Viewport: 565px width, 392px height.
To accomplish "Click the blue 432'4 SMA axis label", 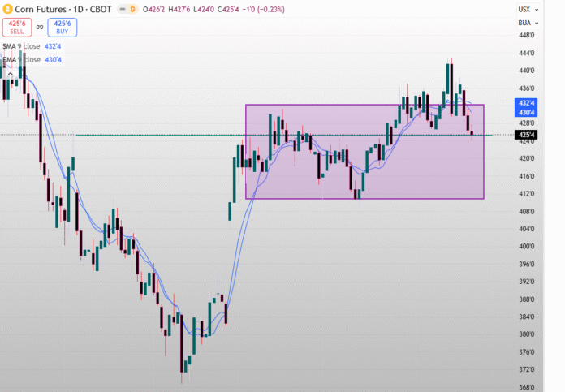I will click(x=526, y=103).
